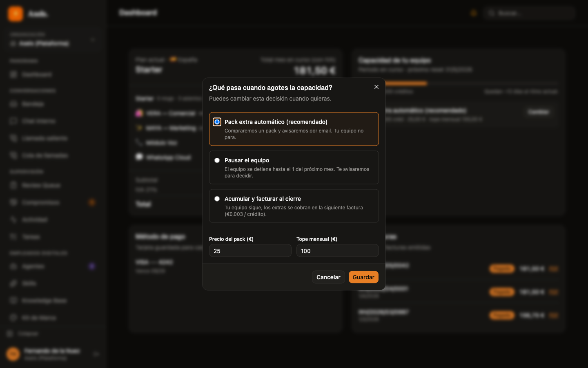Screen dimensions: 588x368
Task: Expand the organization selector dropdown
Action: 93,40
